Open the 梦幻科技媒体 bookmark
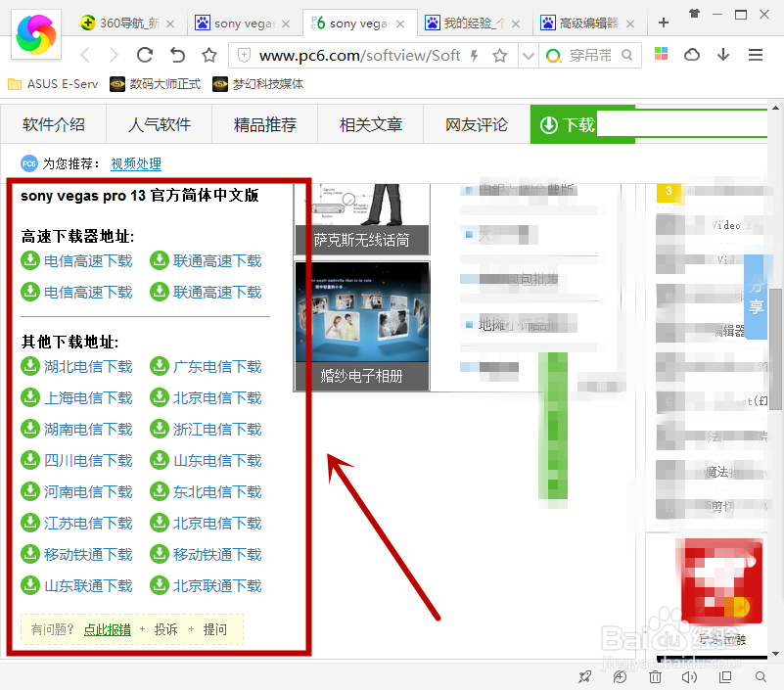This screenshot has height=690, width=784. [258, 84]
